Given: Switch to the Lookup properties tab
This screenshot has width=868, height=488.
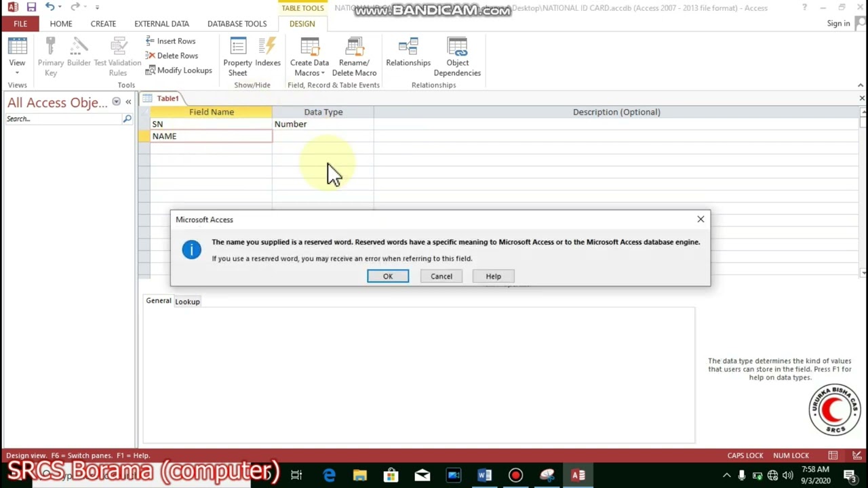Looking at the screenshot, I should pyautogui.click(x=187, y=302).
